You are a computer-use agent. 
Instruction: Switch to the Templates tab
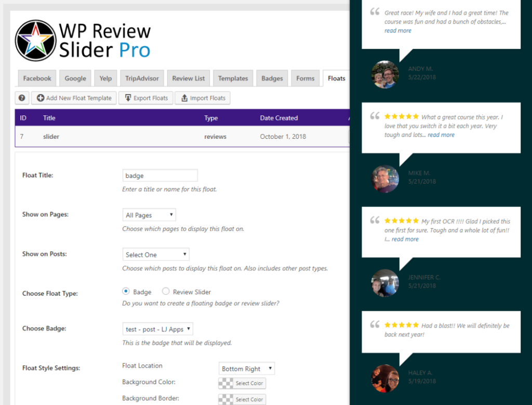[233, 79]
